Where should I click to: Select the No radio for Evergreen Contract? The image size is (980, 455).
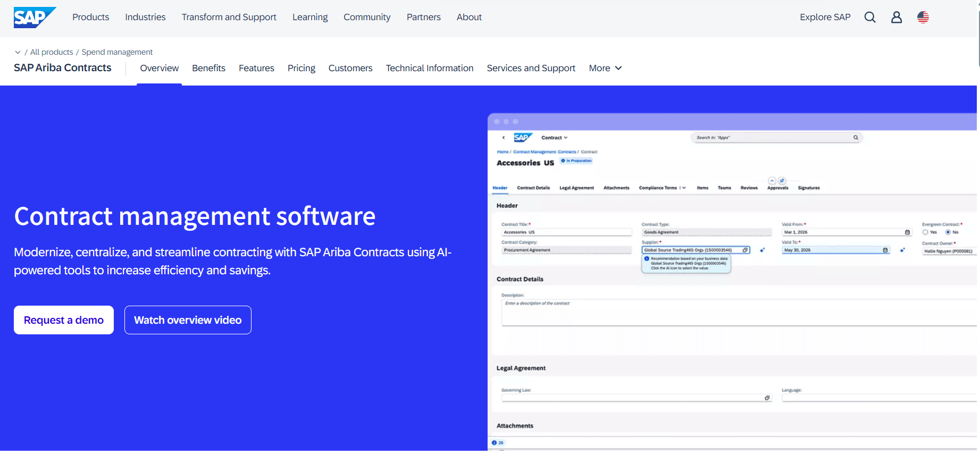click(948, 232)
